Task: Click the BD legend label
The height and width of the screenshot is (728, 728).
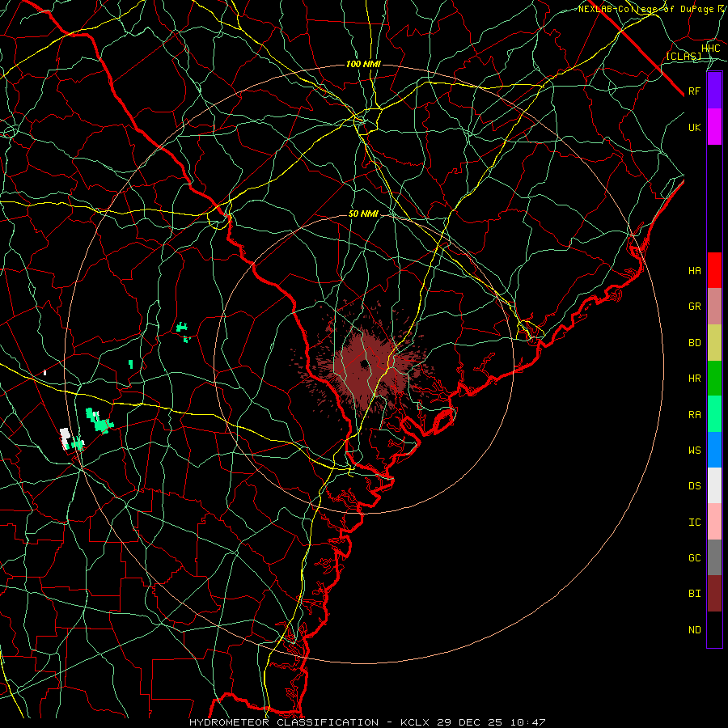Action: (695, 343)
